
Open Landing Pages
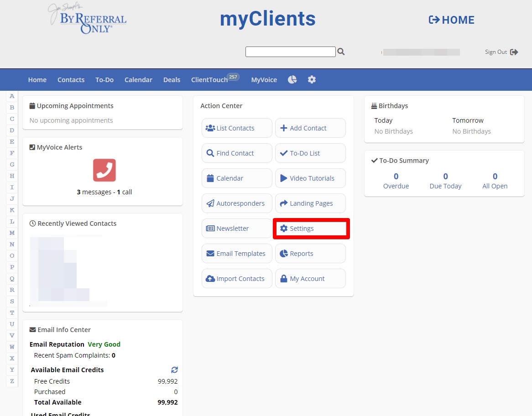point(310,203)
